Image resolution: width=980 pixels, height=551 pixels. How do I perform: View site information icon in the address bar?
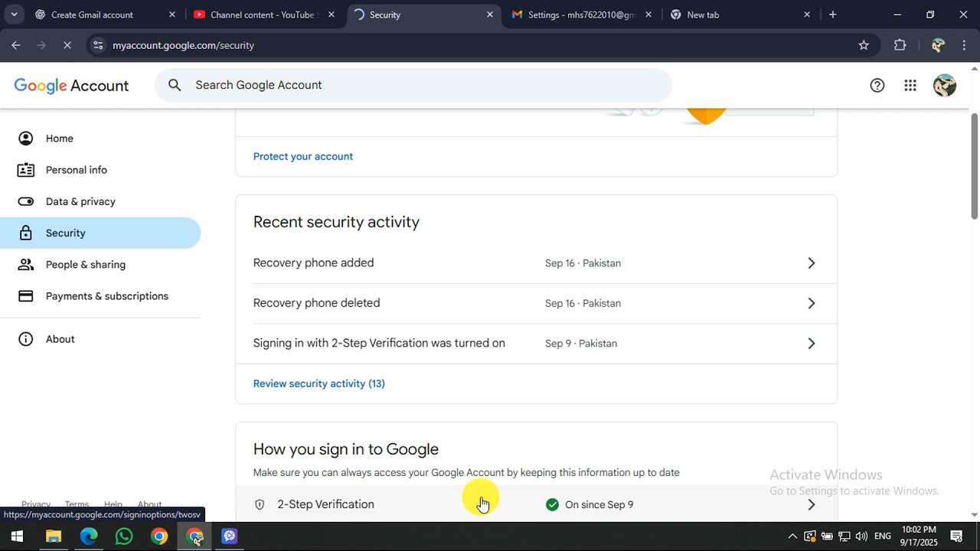tap(97, 45)
